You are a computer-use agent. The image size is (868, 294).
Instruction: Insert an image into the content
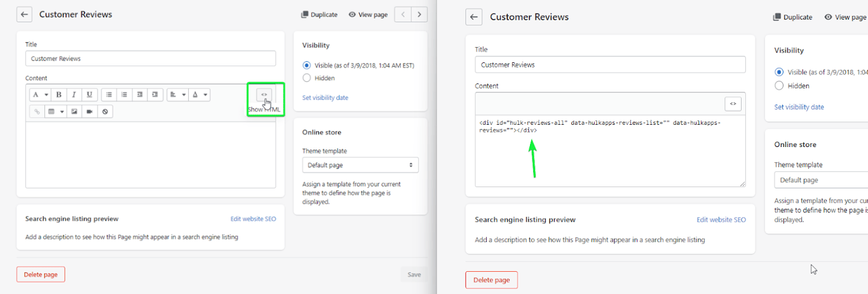(x=74, y=111)
